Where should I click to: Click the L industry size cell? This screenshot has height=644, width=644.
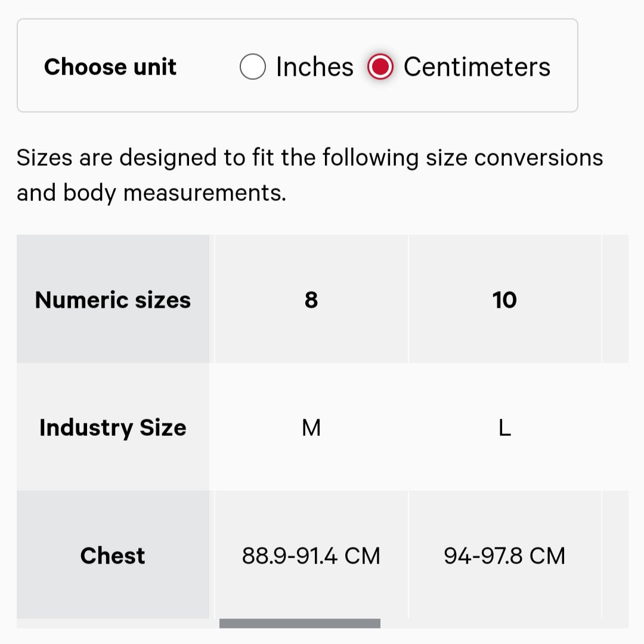click(504, 428)
